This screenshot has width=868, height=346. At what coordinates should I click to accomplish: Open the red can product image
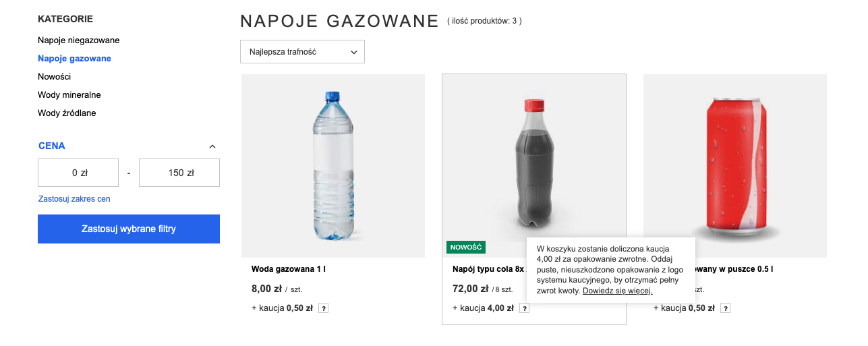click(x=735, y=166)
